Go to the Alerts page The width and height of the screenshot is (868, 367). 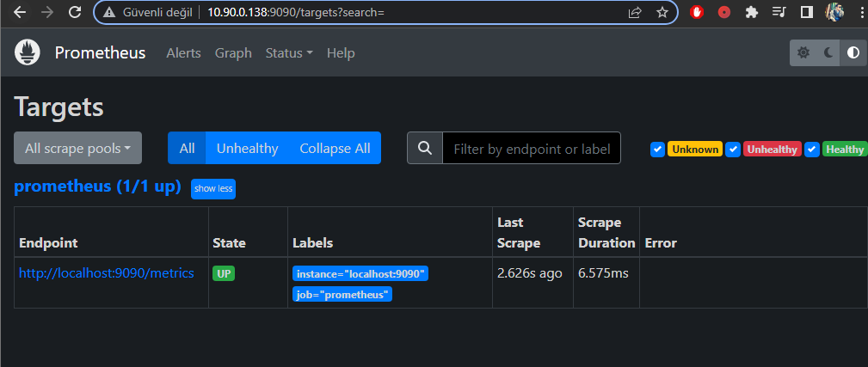(183, 52)
